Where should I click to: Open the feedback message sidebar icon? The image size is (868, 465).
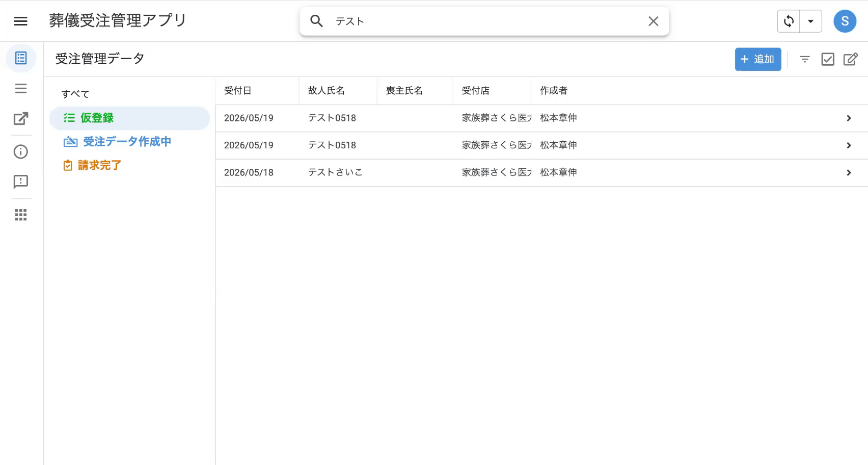pyautogui.click(x=21, y=182)
